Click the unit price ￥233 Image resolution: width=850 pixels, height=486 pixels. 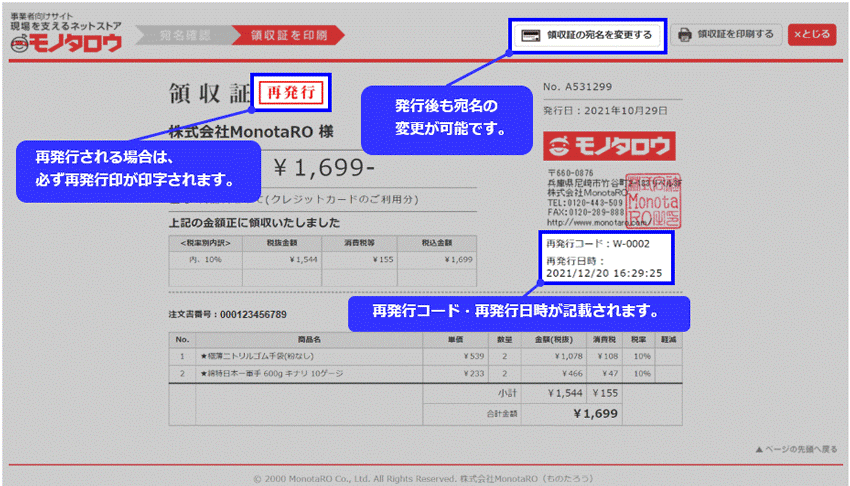pos(473,374)
